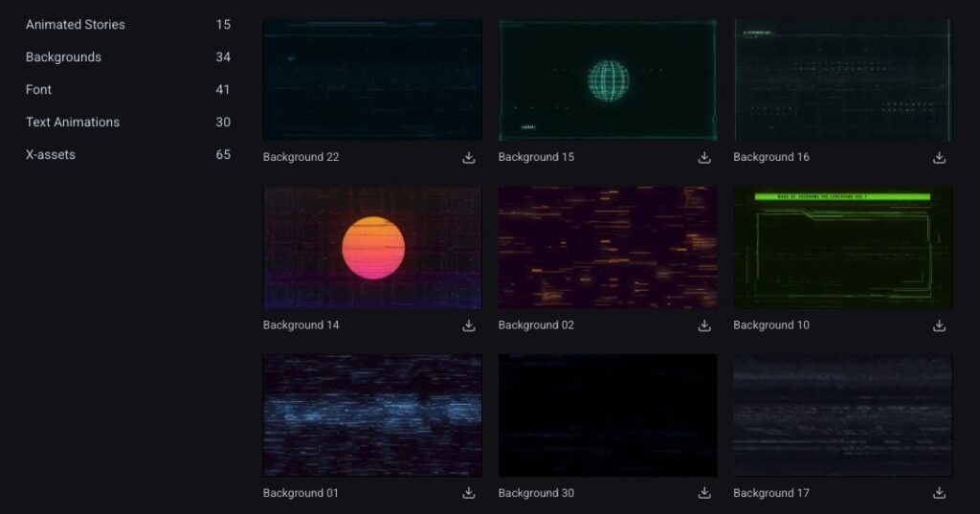Click the blue glitch Background 01 thumbnail
Viewport: 980px width, 514px height.
pyautogui.click(x=372, y=415)
